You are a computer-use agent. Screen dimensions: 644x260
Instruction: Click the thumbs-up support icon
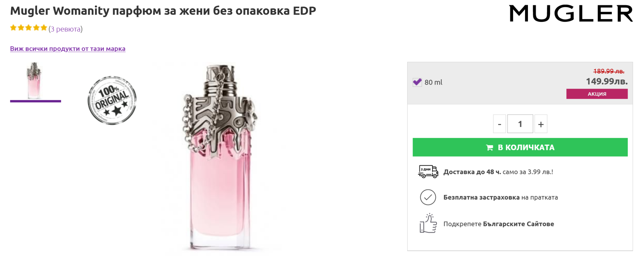(x=428, y=224)
